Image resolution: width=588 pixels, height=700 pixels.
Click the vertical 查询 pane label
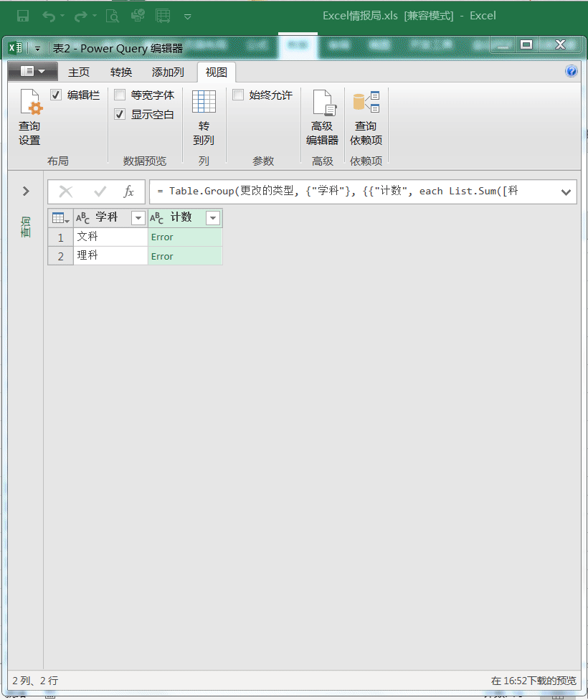pyautogui.click(x=26, y=227)
